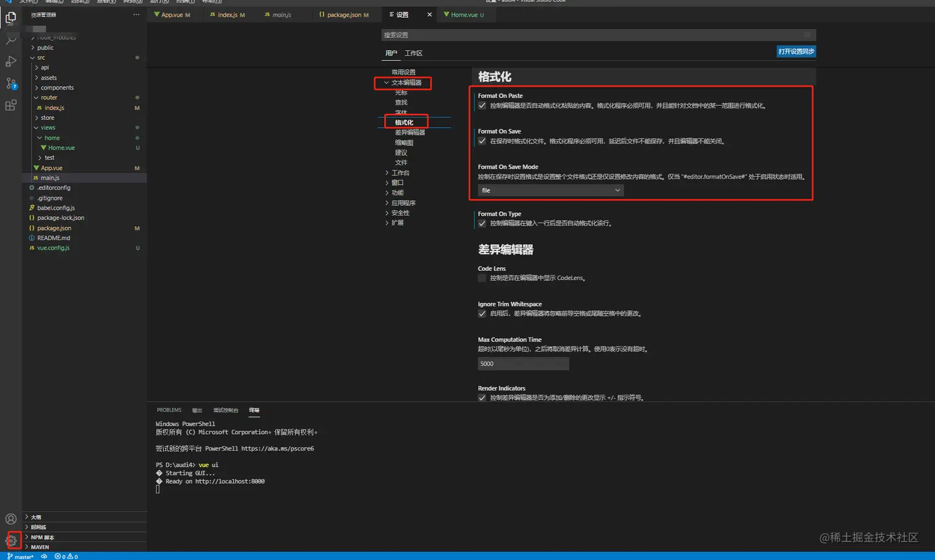Viewport: 935px width, 560px height.
Task: Toggle the Format On Type checkbox
Action: (x=482, y=223)
